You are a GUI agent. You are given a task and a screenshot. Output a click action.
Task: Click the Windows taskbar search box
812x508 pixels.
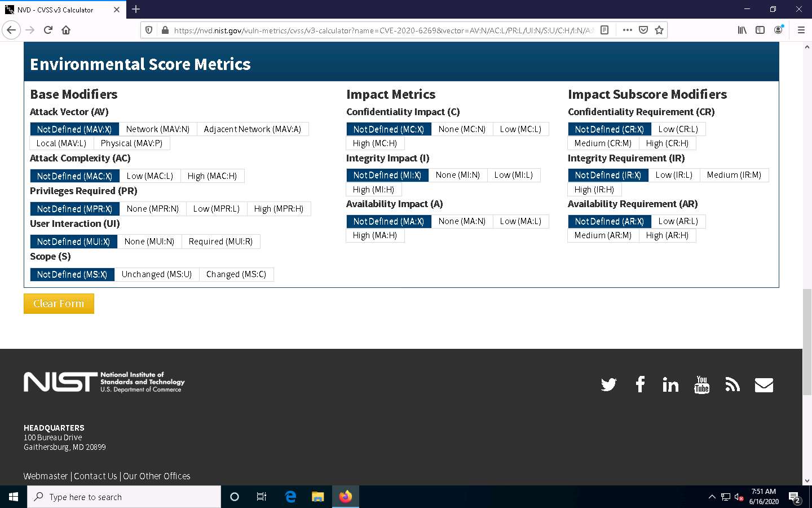coord(124,497)
